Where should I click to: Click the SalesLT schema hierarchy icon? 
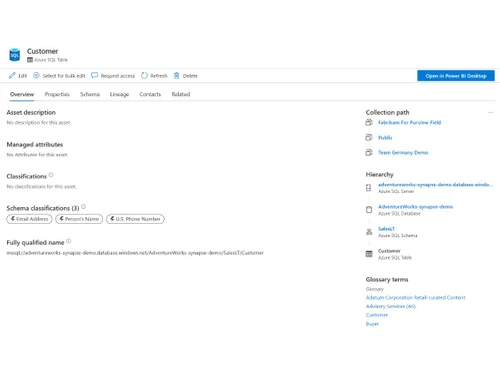[369, 232]
